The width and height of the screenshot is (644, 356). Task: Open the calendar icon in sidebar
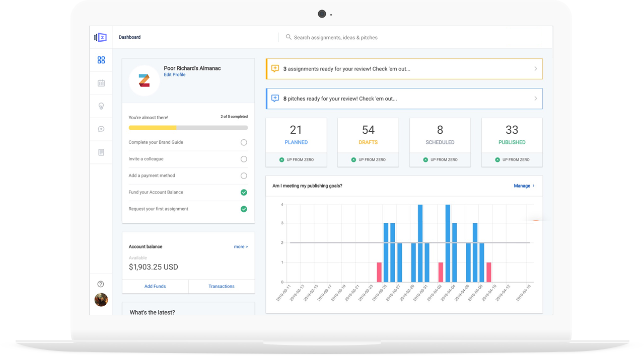click(x=101, y=83)
